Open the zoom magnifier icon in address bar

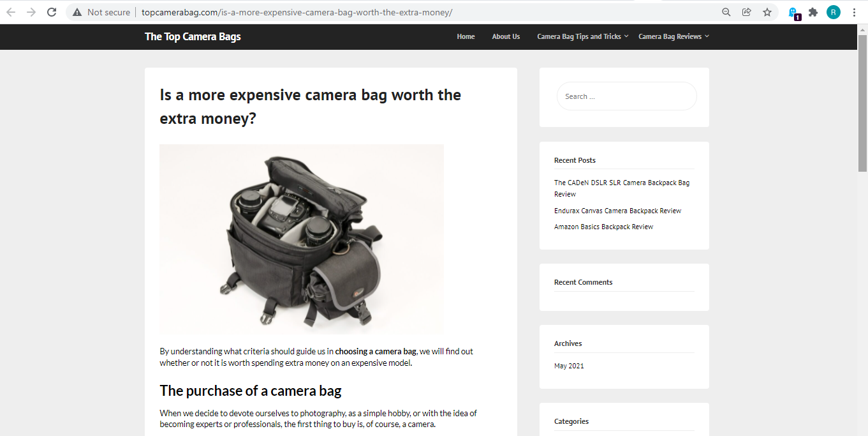click(726, 12)
